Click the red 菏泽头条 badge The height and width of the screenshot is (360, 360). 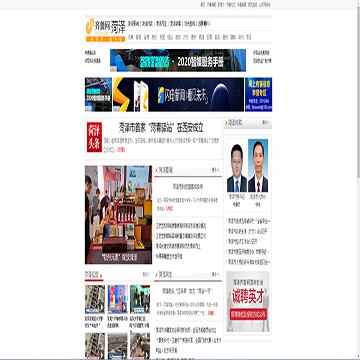click(x=94, y=137)
